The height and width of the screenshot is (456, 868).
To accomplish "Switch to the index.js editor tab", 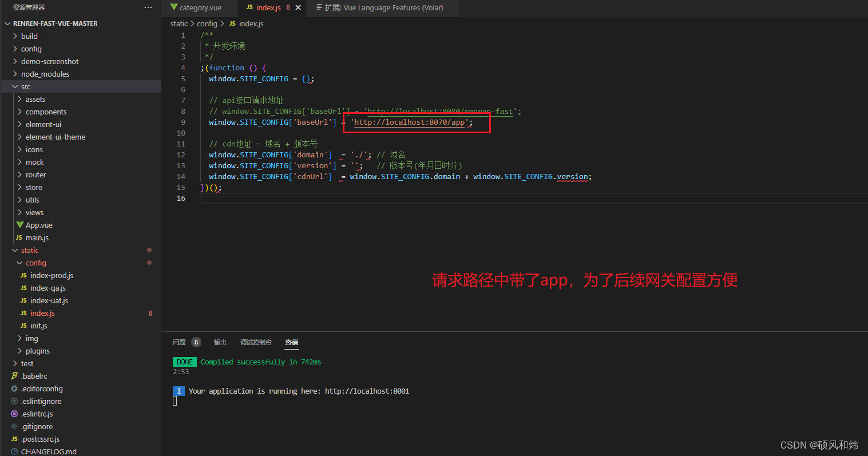I will click(x=268, y=7).
